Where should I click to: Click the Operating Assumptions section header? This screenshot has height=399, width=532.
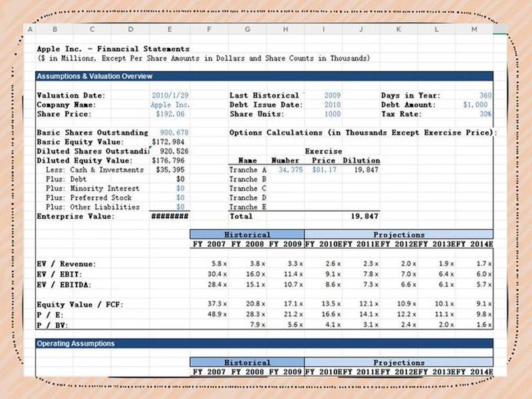click(264, 343)
